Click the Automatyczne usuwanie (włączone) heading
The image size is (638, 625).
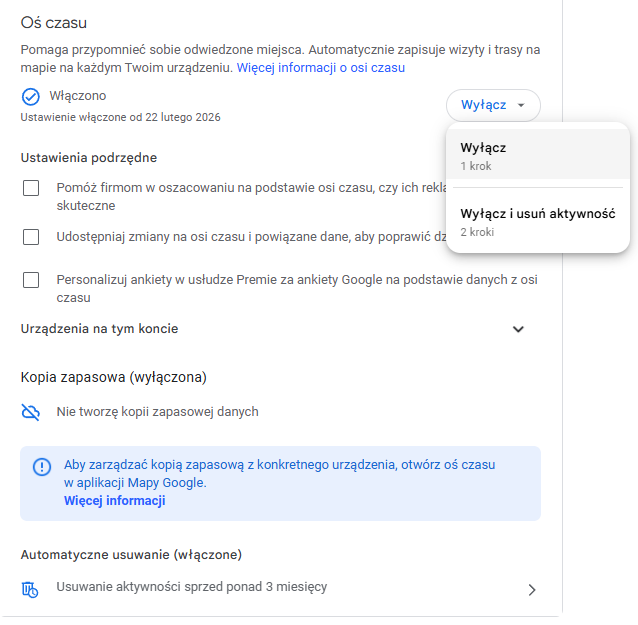point(131,554)
